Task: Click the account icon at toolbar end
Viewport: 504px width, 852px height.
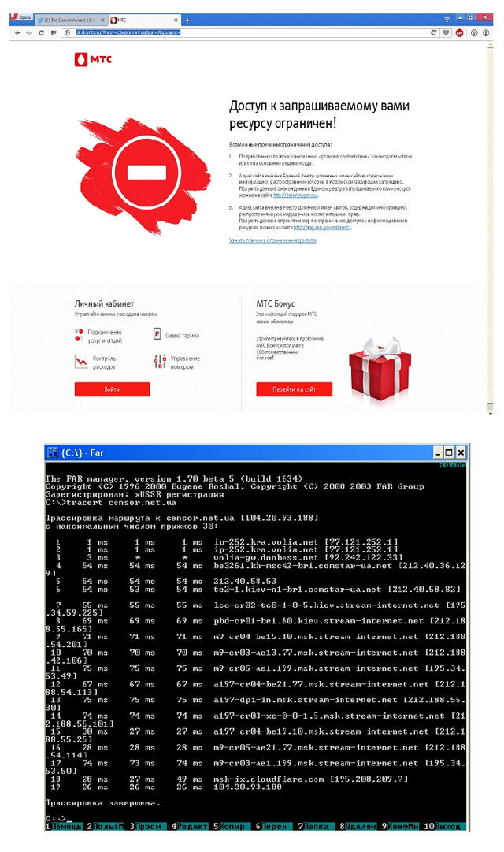Action: point(486,32)
